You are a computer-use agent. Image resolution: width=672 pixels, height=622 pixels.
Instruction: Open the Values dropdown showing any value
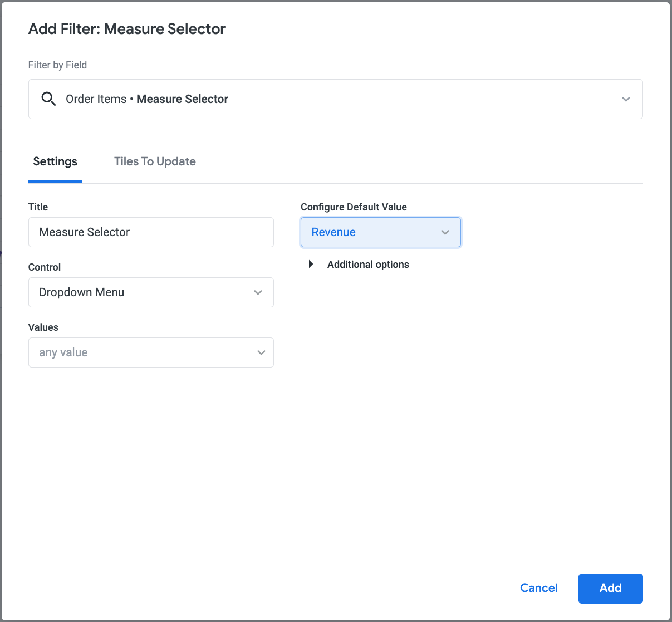[x=150, y=352]
